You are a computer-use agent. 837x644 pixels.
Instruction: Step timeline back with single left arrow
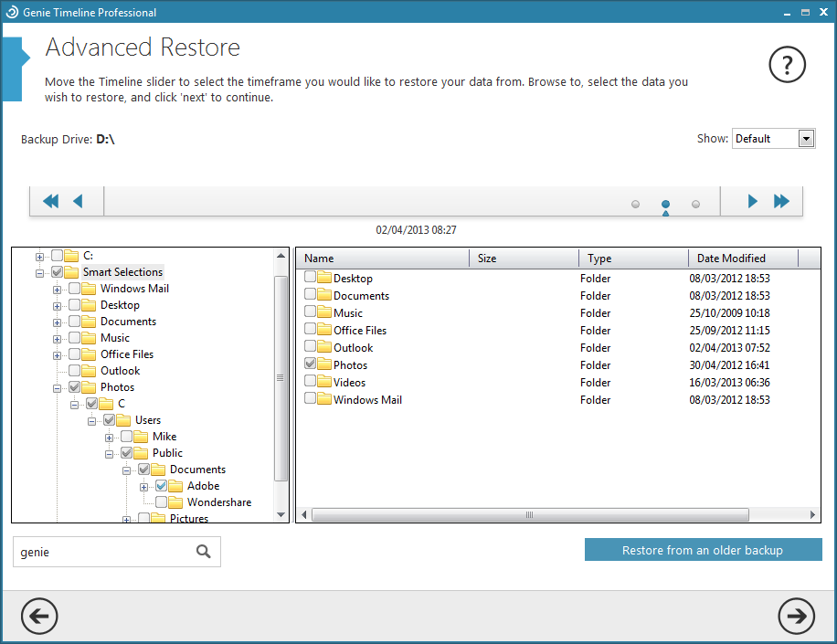tap(78, 201)
